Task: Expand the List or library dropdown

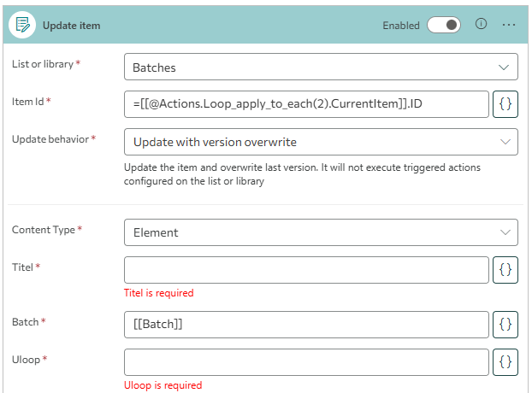Action: [x=321, y=67]
